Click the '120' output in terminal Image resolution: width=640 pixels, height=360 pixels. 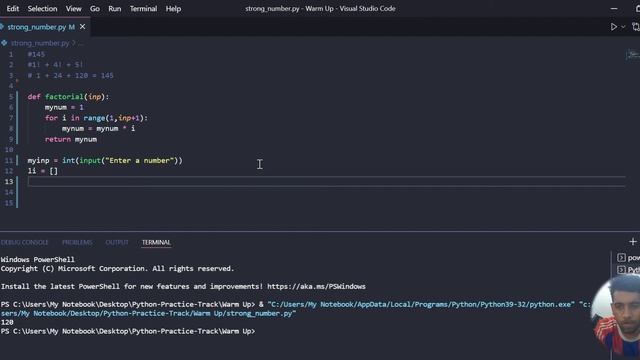[x=7, y=322]
